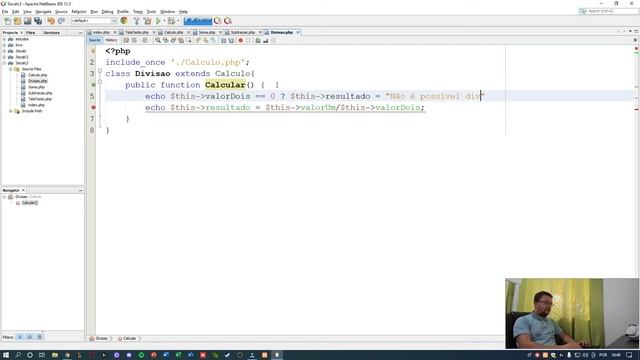The height and width of the screenshot is (360, 640).
Task: Click the Shift Line Left icon
Action: [223, 40]
